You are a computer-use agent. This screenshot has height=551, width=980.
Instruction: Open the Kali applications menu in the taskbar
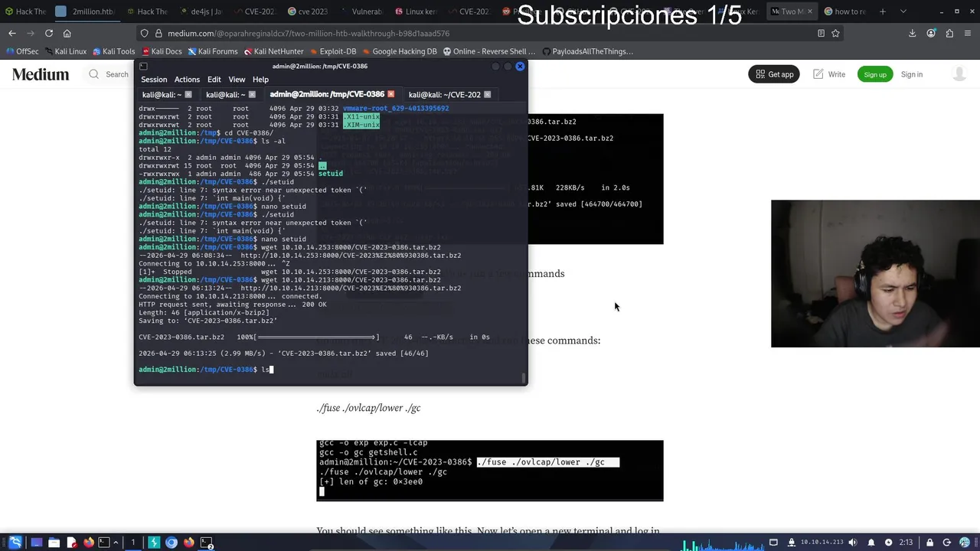(x=15, y=543)
